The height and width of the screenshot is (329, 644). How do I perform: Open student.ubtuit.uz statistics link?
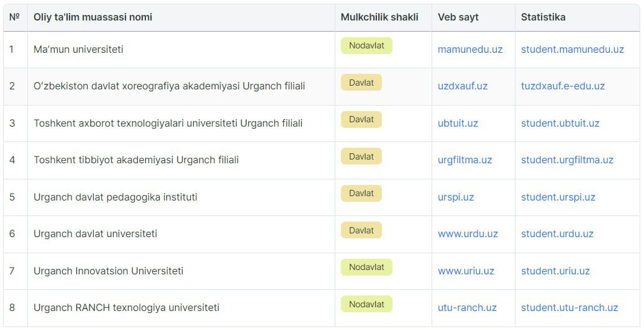(560, 124)
